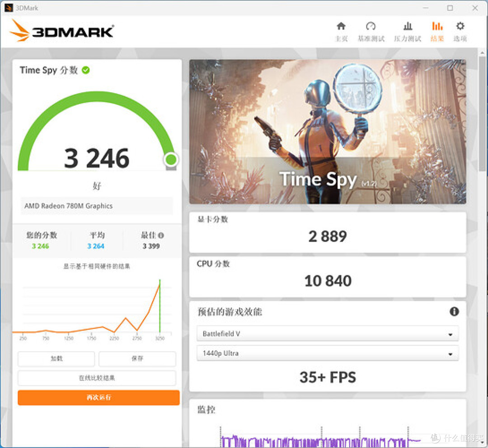Open the Stress Test (压力测试) icon
Screen dimensions: 488x448
408,27
